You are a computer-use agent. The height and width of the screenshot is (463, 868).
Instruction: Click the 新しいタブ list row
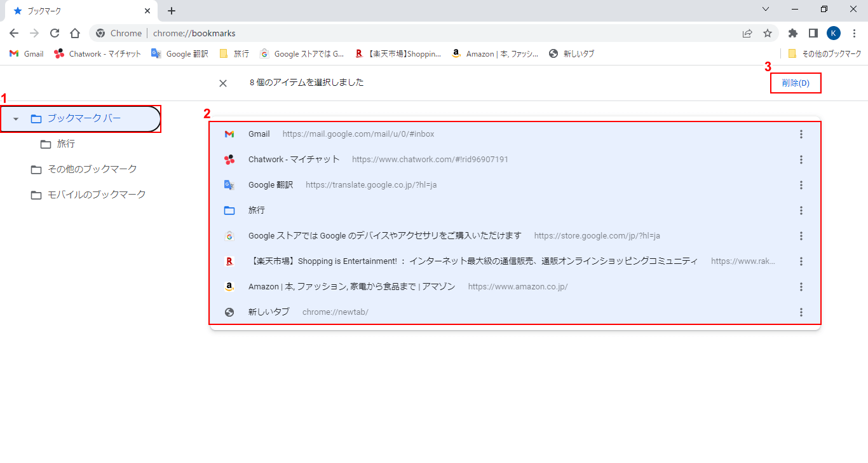point(515,312)
